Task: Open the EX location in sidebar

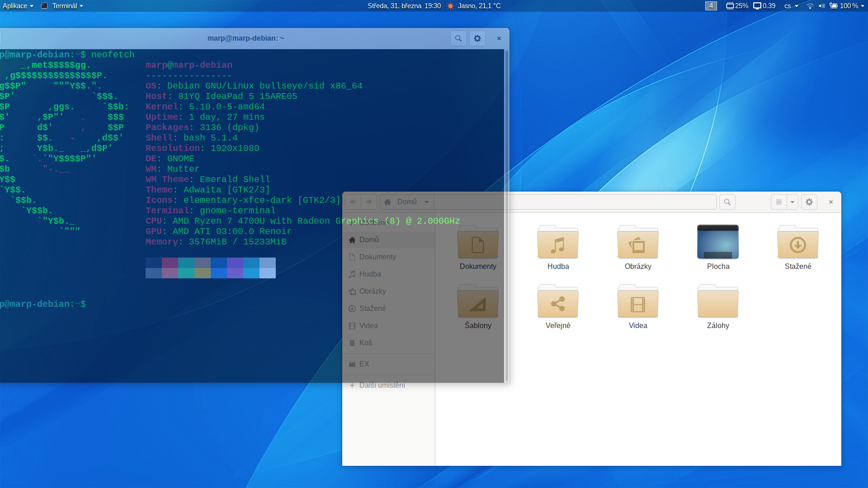Action: 389,364
